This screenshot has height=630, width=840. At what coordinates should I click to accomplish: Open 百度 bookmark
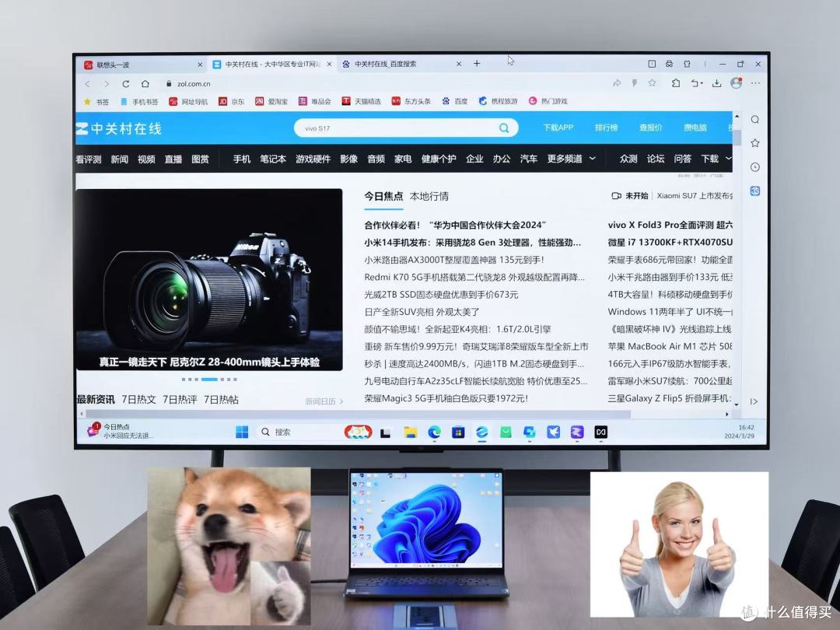tap(455, 101)
